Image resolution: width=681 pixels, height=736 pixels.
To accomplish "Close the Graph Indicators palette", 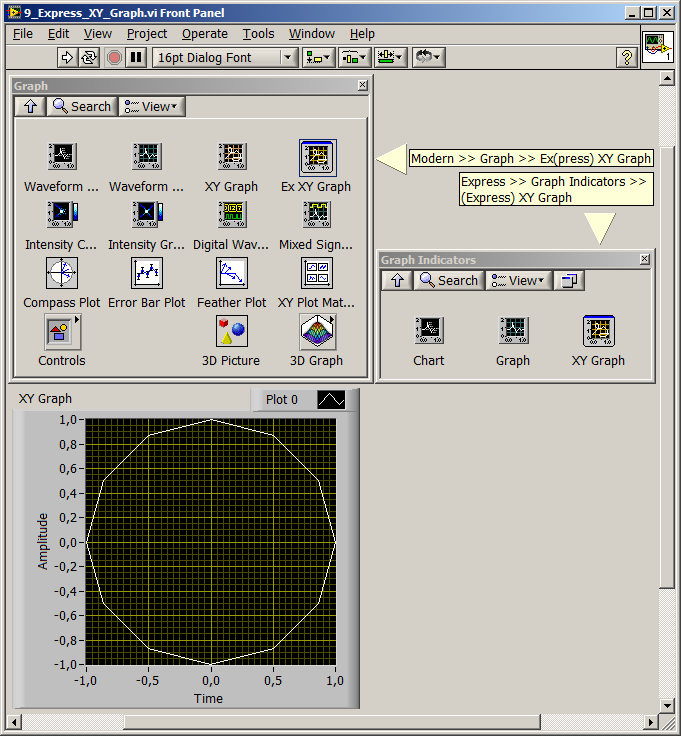I will click(645, 259).
